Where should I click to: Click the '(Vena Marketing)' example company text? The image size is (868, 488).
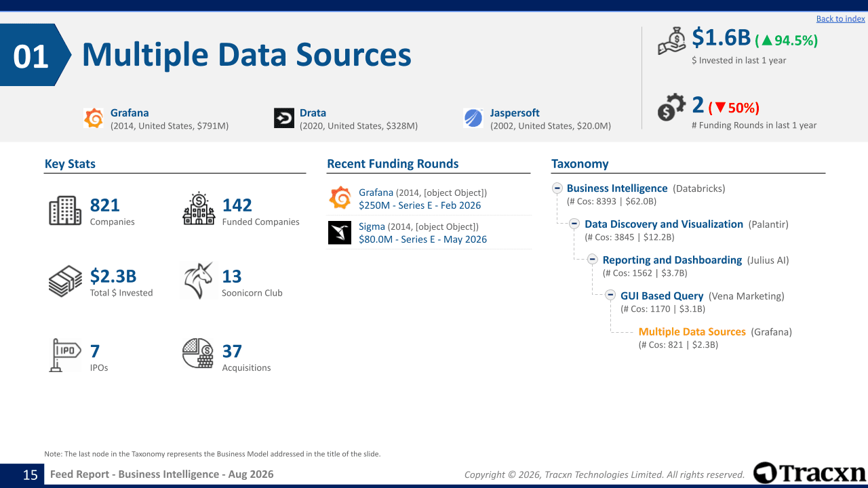(x=747, y=296)
